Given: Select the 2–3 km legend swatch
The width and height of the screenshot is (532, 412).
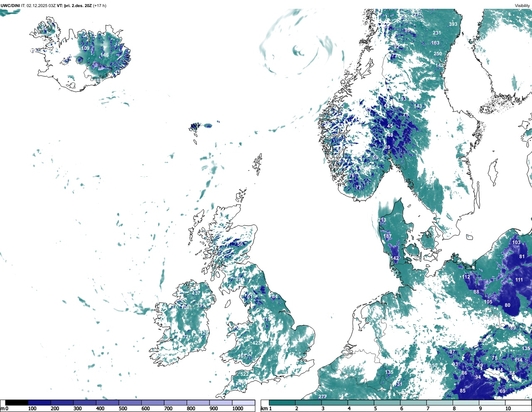Looking at the screenshot, I should pyautogui.click(x=308, y=402).
